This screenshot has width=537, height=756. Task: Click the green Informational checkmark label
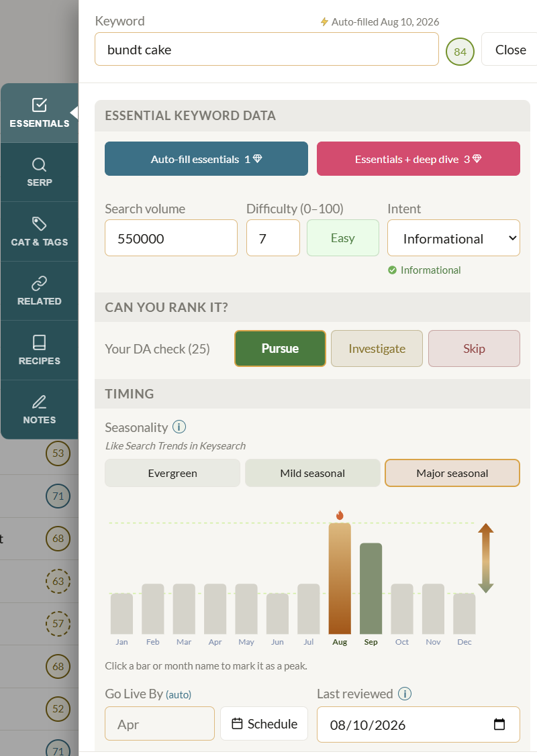click(425, 270)
